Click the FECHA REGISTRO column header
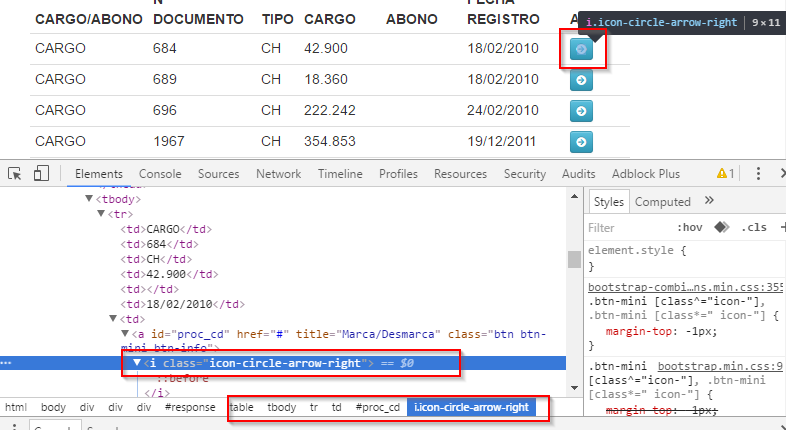The height and width of the screenshot is (430, 786). (x=503, y=11)
